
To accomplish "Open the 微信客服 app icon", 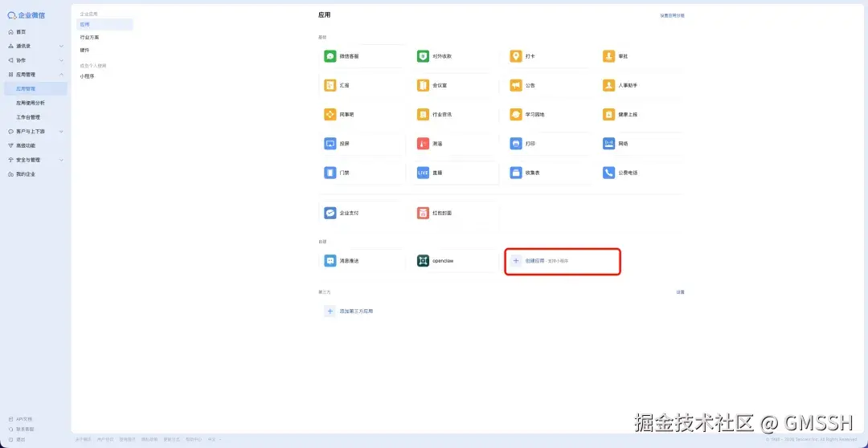I will tap(330, 56).
